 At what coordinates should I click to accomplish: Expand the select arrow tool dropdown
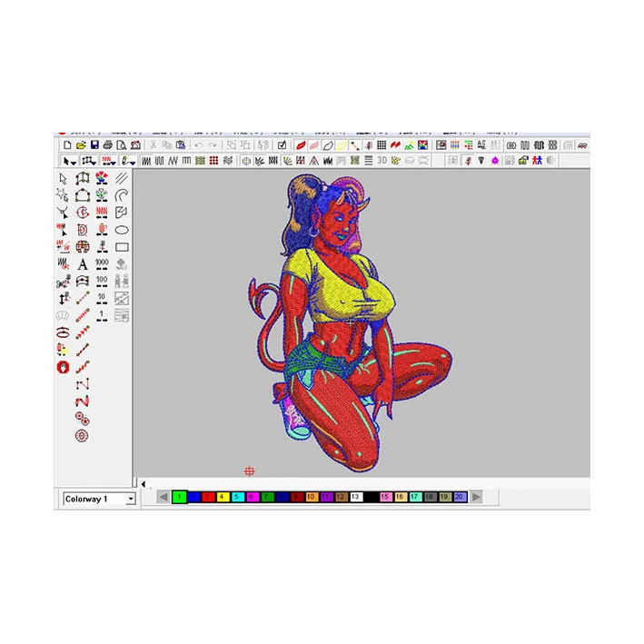click(x=74, y=161)
